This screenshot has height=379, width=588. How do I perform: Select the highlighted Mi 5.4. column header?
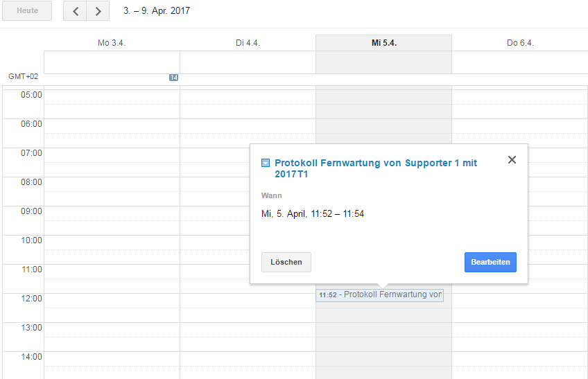[x=384, y=43]
